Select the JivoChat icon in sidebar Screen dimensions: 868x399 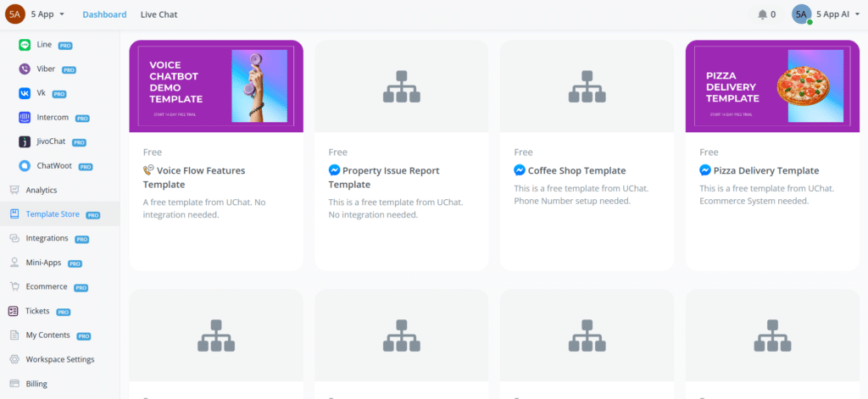click(25, 141)
